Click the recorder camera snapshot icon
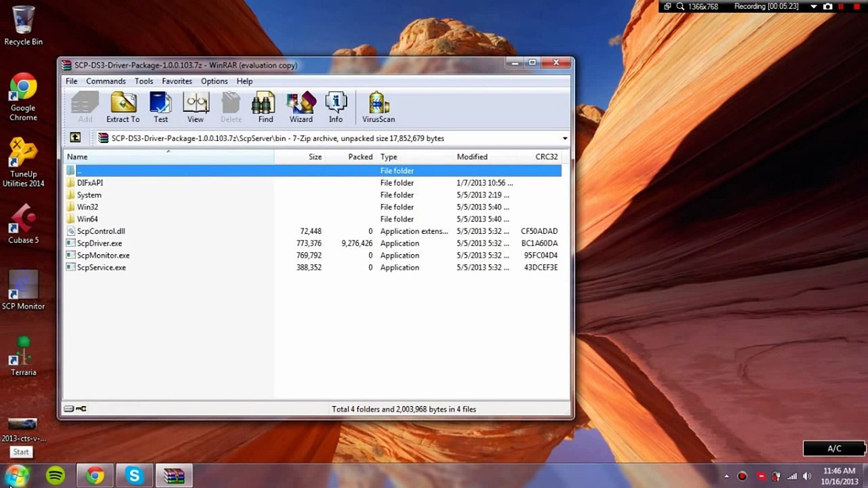 coord(827,7)
